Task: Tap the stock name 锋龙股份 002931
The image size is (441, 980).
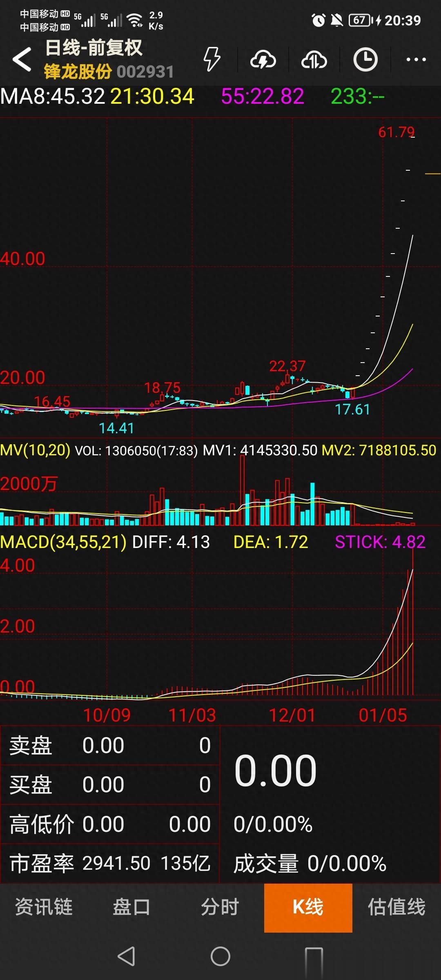Action: click(x=109, y=71)
